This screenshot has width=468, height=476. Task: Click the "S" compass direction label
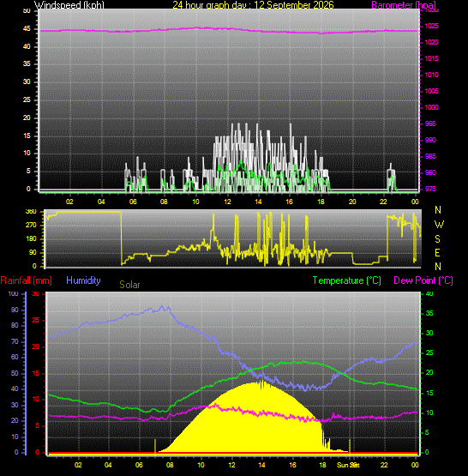click(x=437, y=239)
